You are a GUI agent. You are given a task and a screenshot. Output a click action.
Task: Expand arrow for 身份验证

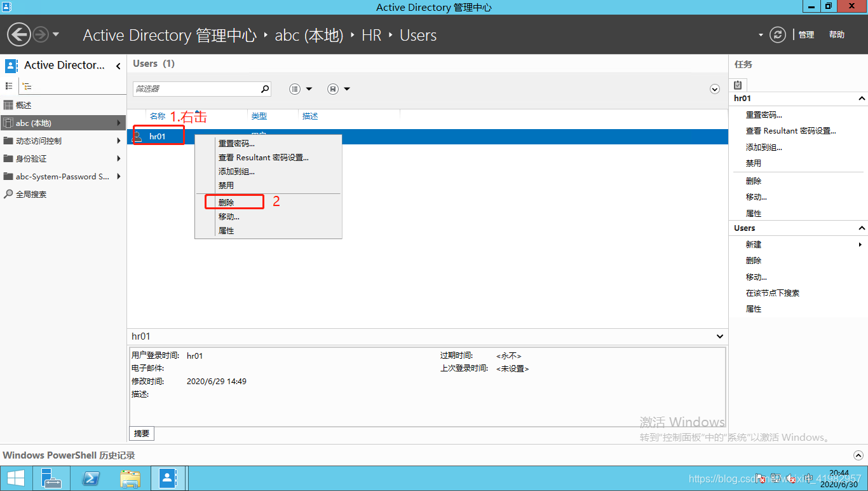119,158
